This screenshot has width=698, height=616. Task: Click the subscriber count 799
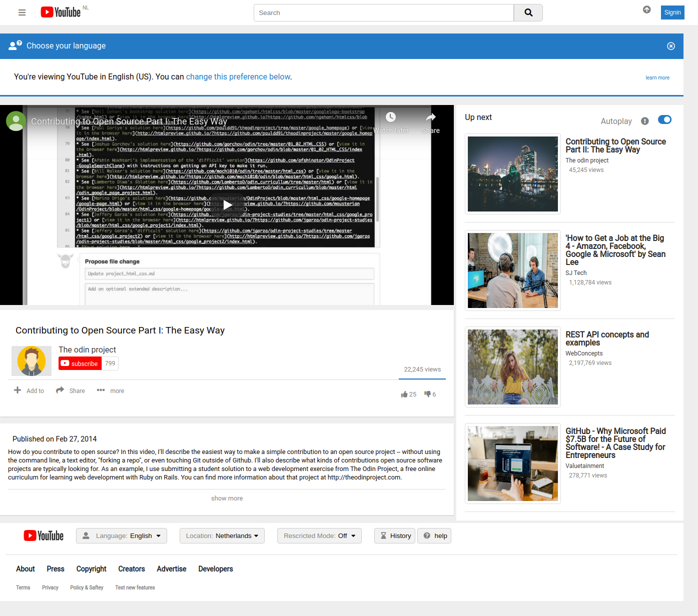point(110,363)
